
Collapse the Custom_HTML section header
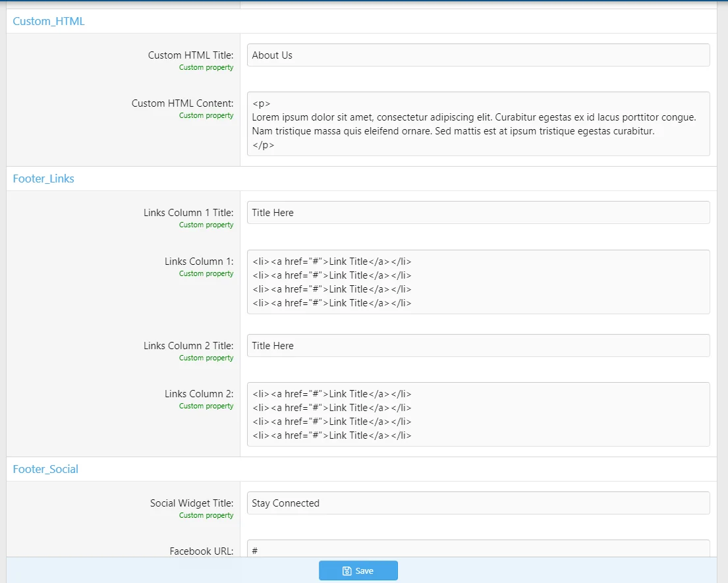49,21
